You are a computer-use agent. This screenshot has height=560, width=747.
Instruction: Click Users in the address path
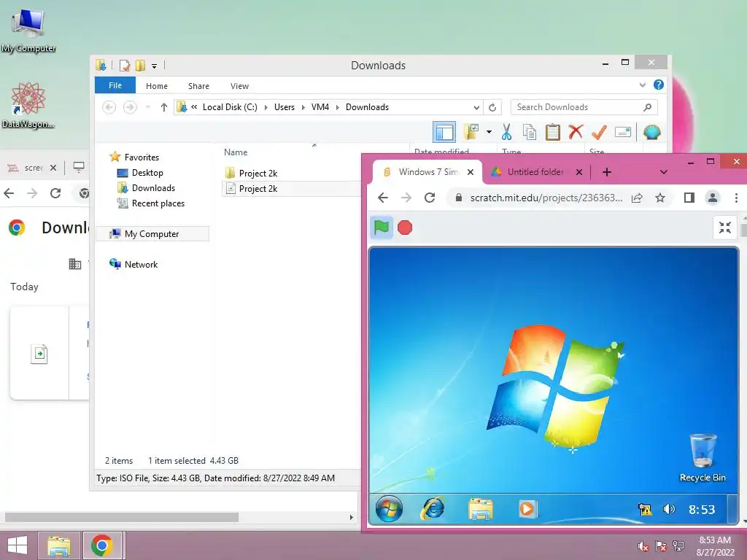tap(285, 107)
